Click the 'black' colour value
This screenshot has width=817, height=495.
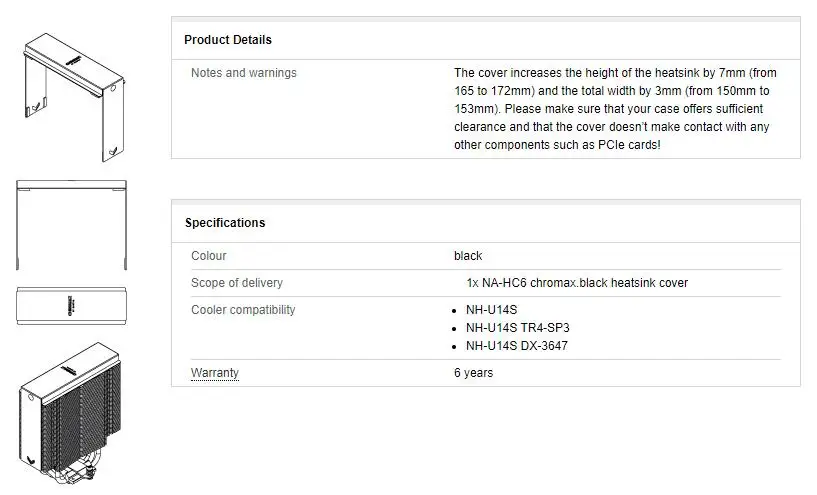(468, 256)
